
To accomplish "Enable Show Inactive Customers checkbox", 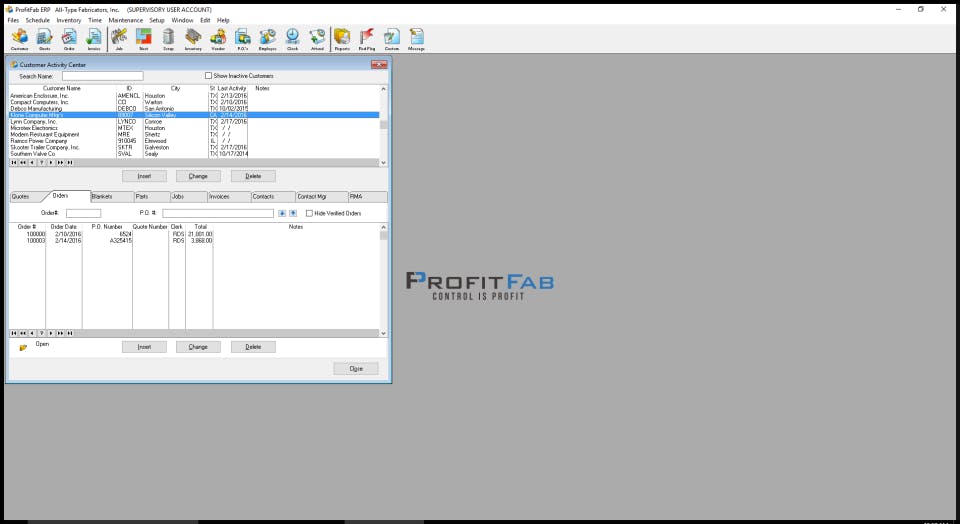I will click(208, 76).
